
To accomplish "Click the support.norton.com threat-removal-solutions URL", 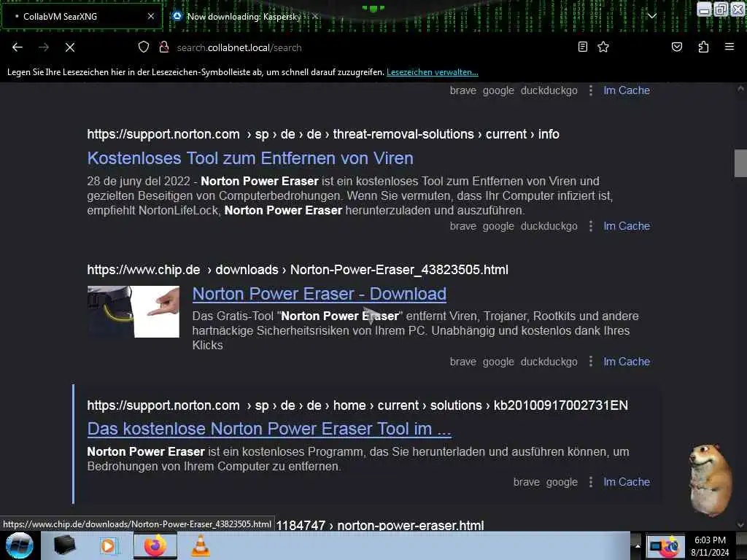I will [x=323, y=134].
